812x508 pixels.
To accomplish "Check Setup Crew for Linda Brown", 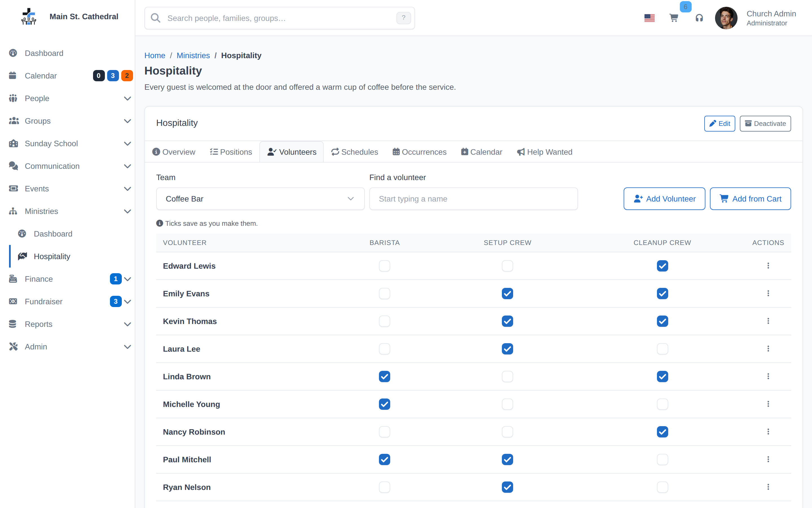I will [507, 376].
